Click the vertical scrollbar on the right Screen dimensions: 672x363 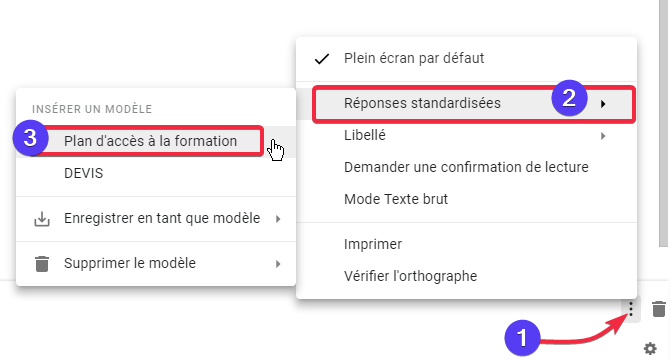[663, 123]
